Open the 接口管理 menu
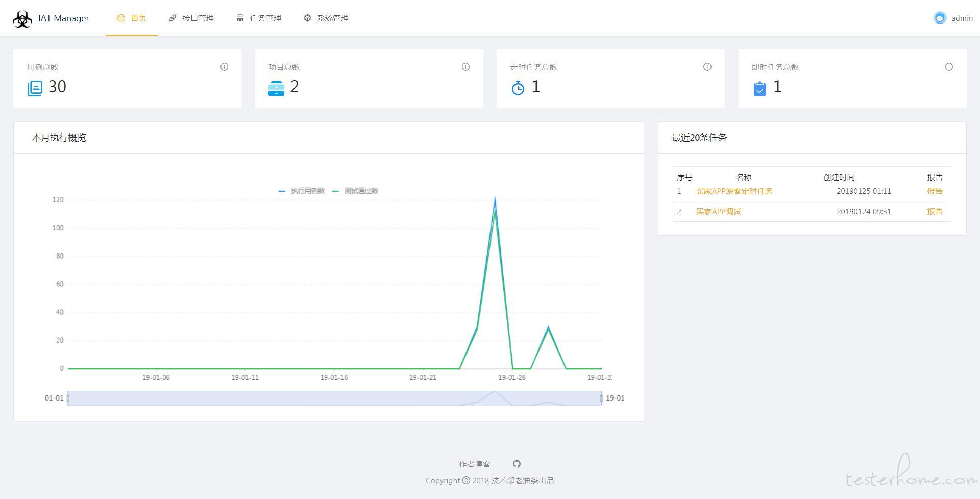The width and height of the screenshot is (980, 499). pos(191,18)
